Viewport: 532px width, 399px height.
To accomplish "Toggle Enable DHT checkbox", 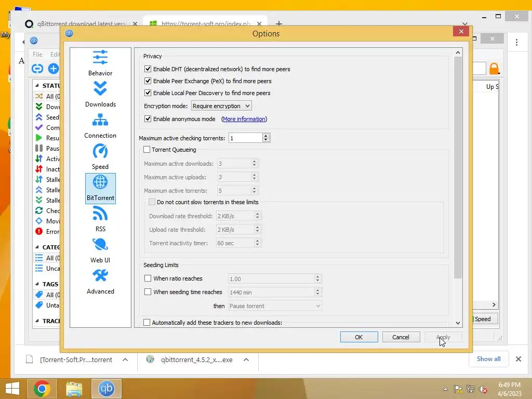I will pos(148,69).
